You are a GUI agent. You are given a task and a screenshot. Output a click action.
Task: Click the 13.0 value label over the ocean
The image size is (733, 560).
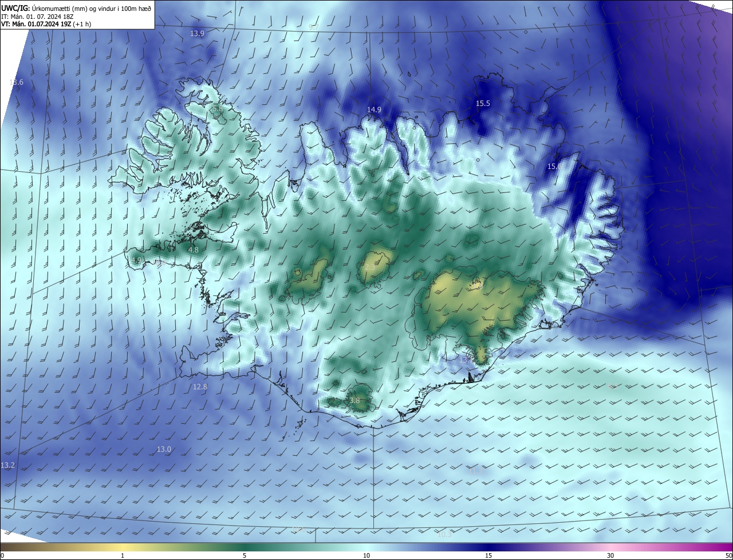[x=164, y=449]
